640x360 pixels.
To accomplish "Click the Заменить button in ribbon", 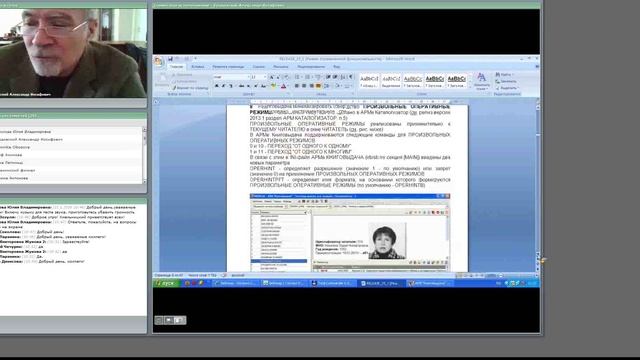I will (x=506, y=81).
